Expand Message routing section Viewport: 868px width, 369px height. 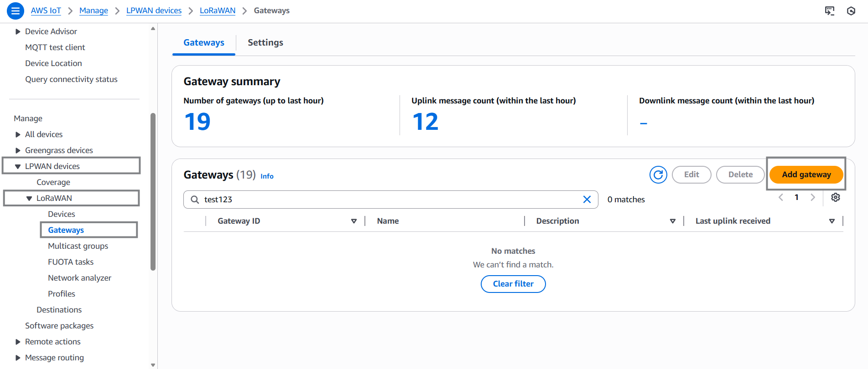coord(18,358)
